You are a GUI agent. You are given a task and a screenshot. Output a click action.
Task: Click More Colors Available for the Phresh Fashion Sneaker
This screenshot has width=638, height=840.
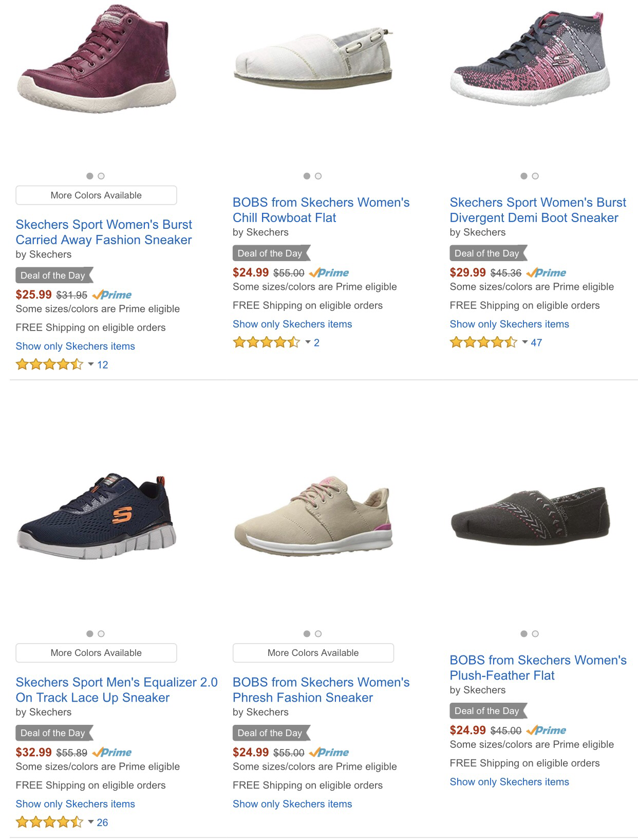point(313,653)
